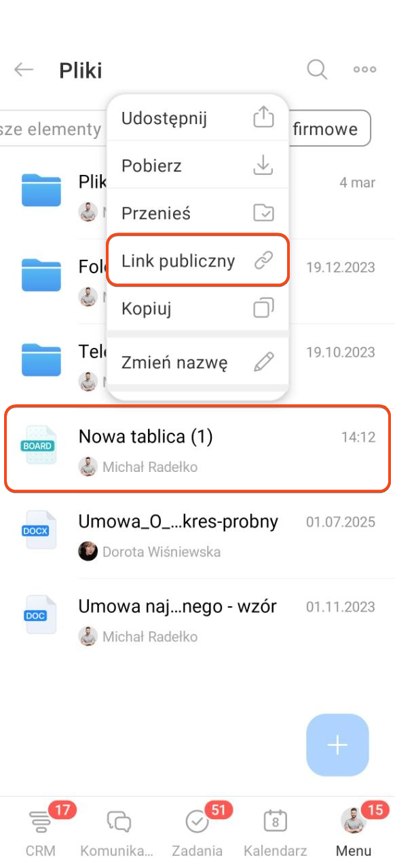Tap the share icon beside Udostępnij
This screenshot has height=868, width=395.
(x=263, y=118)
